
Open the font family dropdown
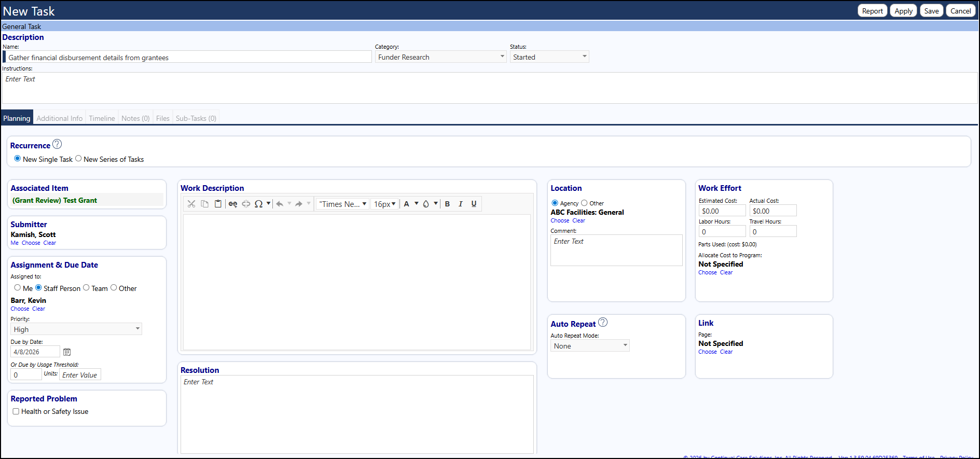coord(342,204)
